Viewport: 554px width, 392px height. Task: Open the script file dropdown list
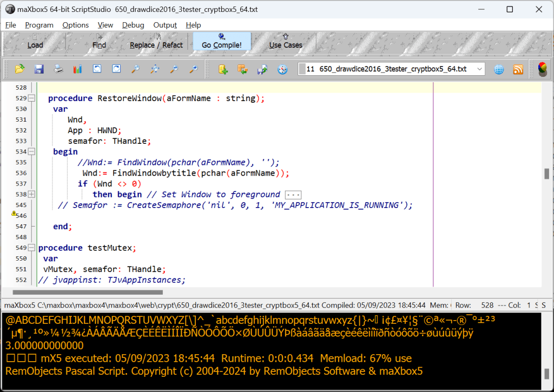479,69
